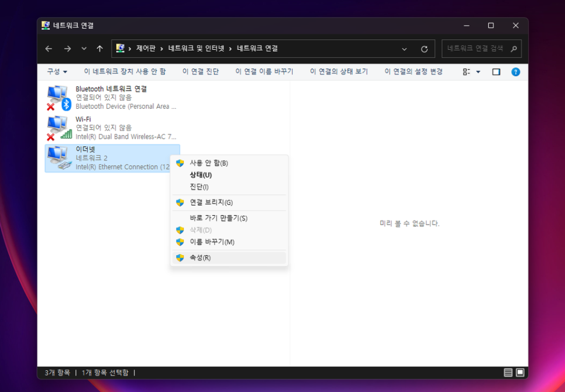Choose 상태(U) in context menu
Viewport: 565px width, 392px height.
[229, 175]
